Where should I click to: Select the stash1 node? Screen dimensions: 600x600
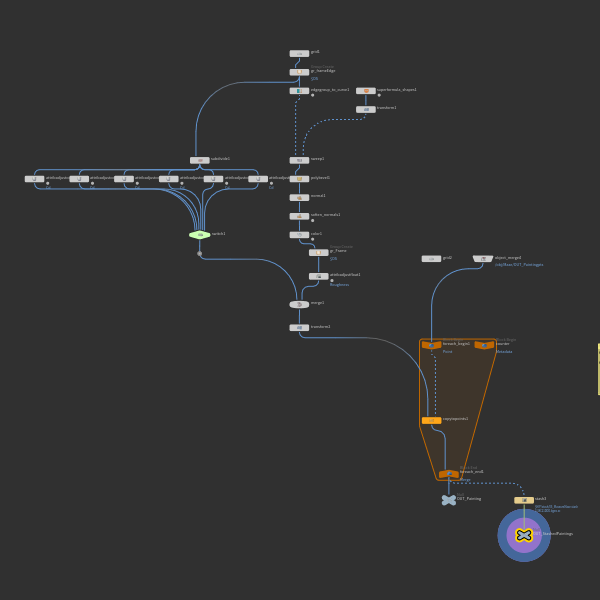point(524,500)
